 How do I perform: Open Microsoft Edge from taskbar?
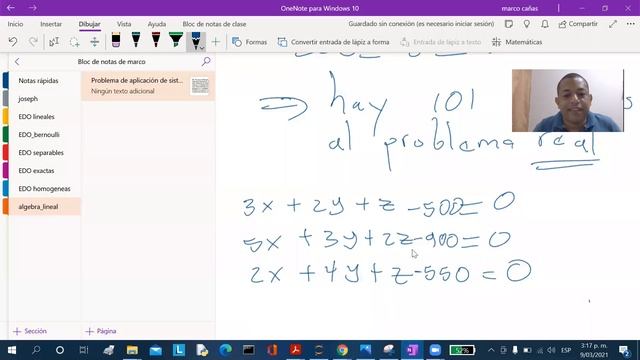(x=225, y=350)
